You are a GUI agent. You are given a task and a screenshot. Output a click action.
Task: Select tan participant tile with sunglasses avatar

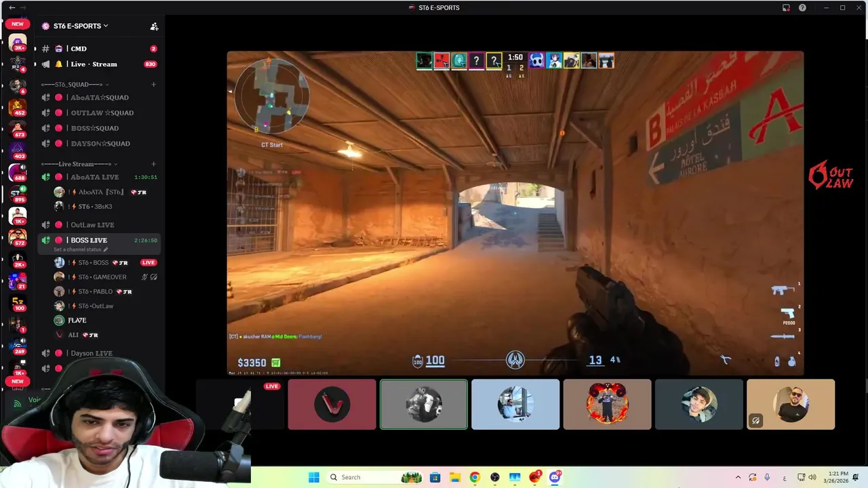click(791, 404)
